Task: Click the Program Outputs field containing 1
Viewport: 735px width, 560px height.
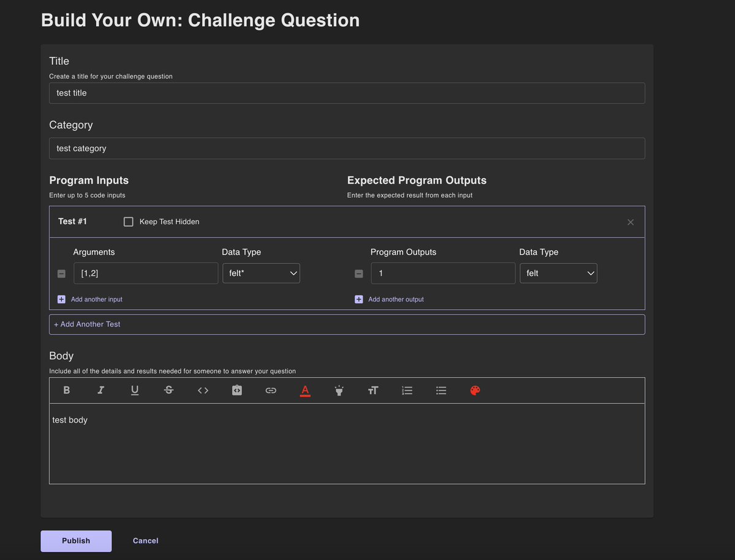Action: pos(443,274)
